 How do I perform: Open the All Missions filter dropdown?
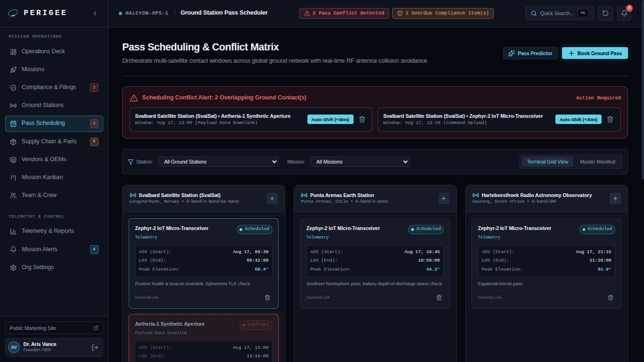click(x=360, y=162)
